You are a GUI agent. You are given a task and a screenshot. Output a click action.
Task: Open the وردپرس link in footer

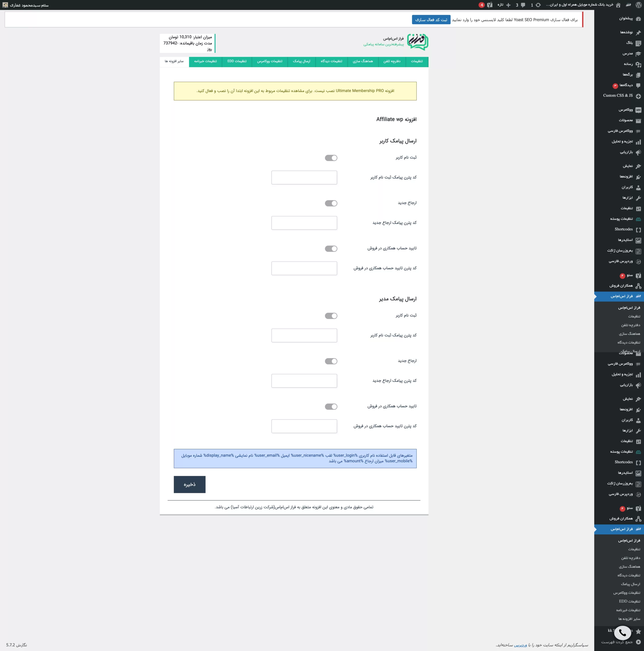(520, 645)
